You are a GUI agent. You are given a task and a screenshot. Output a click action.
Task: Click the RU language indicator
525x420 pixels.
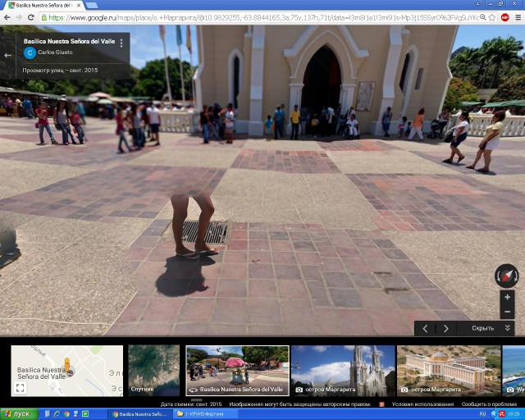click(x=483, y=414)
